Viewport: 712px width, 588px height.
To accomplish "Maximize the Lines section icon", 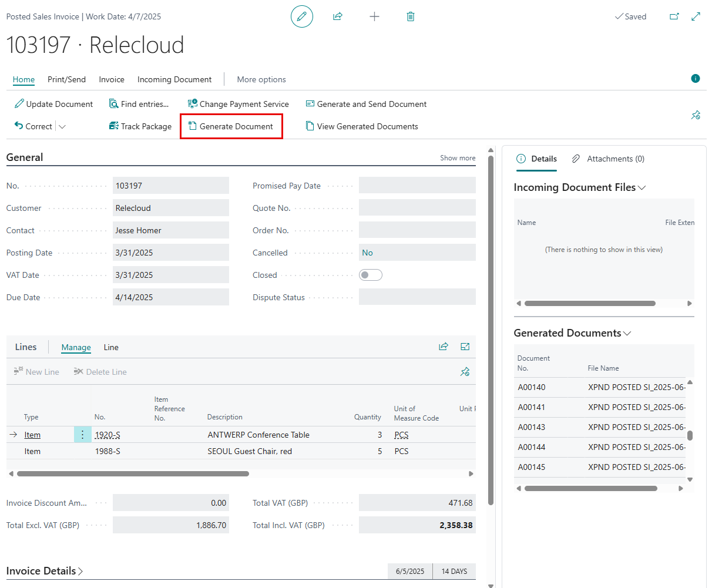I will click(465, 347).
